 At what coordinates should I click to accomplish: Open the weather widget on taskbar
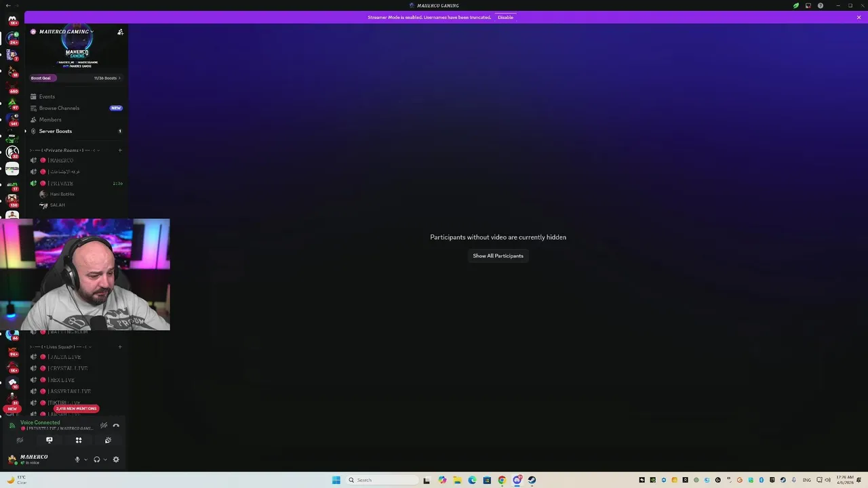[x=17, y=480]
